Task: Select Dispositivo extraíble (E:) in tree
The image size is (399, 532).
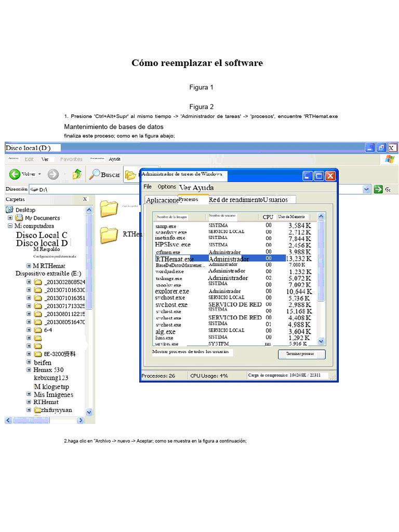Action: pyautogui.click(x=48, y=273)
